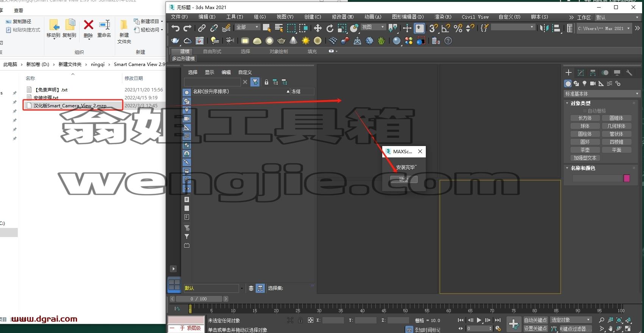Activate the Select Object tool
The width and height of the screenshot is (644, 333).
click(x=267, y=28)
